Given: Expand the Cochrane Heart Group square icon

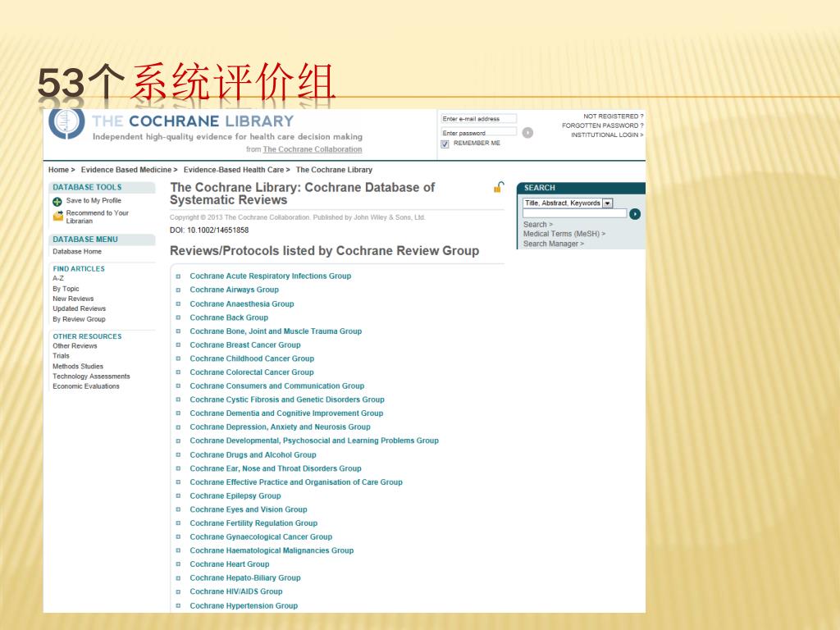Looking at the screenshot, I should (x=178, y=564).
